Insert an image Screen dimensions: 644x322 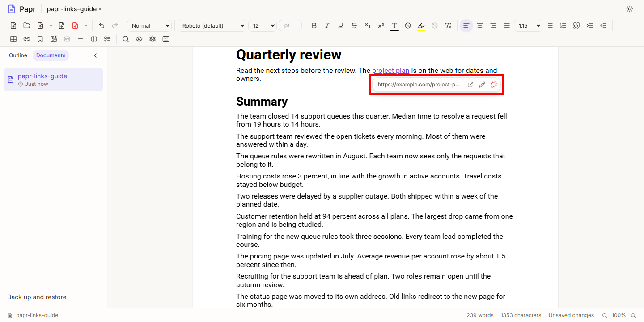click(x=54, y=39)
